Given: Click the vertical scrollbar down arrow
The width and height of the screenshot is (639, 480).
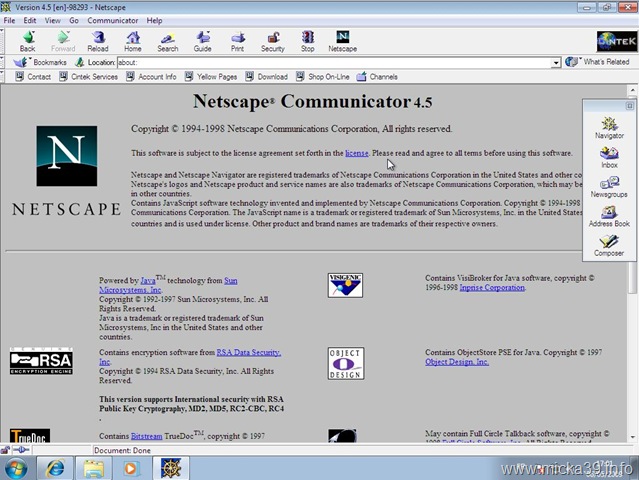Looking at the screenshot, I should [x=632, y=437].
